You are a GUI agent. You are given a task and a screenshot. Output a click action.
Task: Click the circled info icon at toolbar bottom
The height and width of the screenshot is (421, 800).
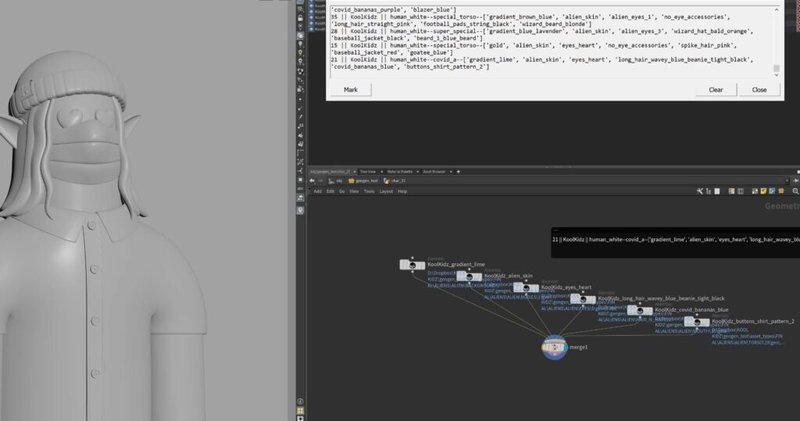point(300,402)
